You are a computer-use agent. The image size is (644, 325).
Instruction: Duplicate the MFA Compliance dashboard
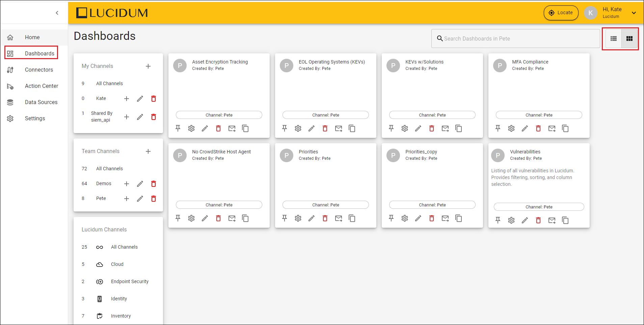point(565,128)
